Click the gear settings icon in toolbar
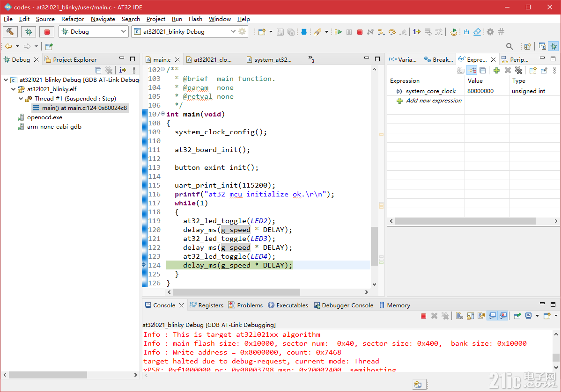The width and height of the screenshot is (561, 392). tap(490, 32)
